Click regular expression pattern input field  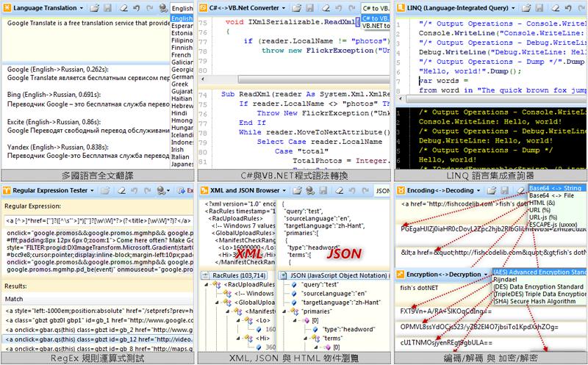pos(98,221)
